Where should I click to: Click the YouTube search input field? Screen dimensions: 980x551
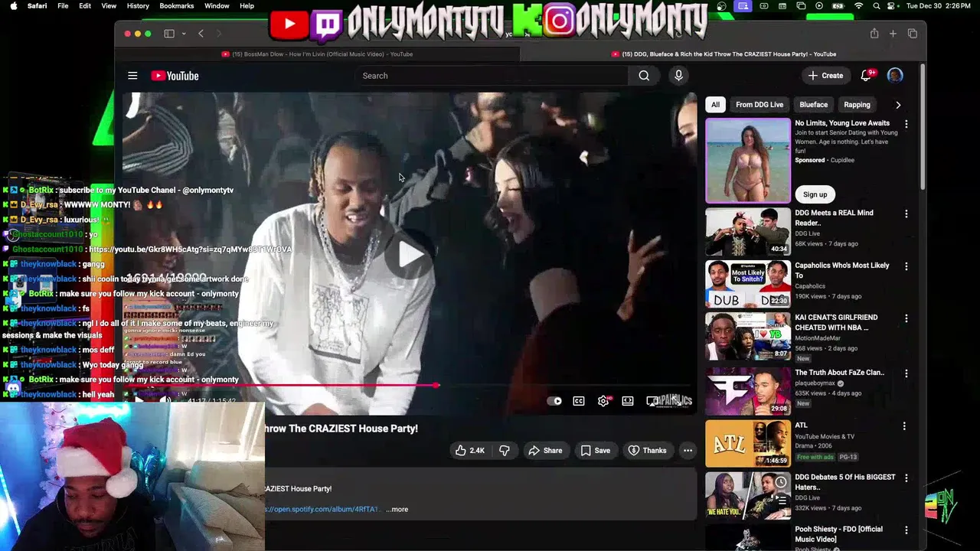coord(491,76)
